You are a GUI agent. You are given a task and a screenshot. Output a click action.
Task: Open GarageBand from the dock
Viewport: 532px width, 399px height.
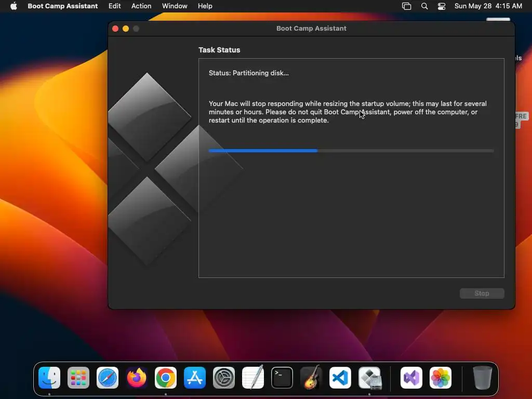tap(311, 378)
